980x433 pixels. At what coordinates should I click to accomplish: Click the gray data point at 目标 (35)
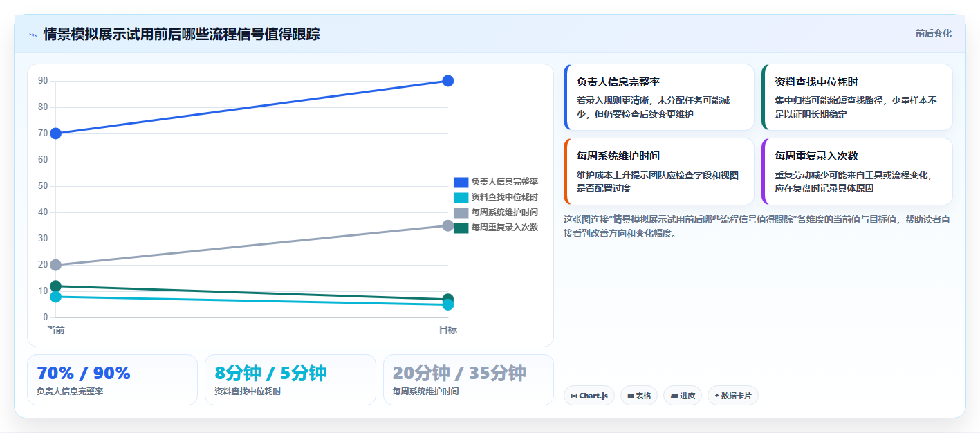click(x=447, y=225)
